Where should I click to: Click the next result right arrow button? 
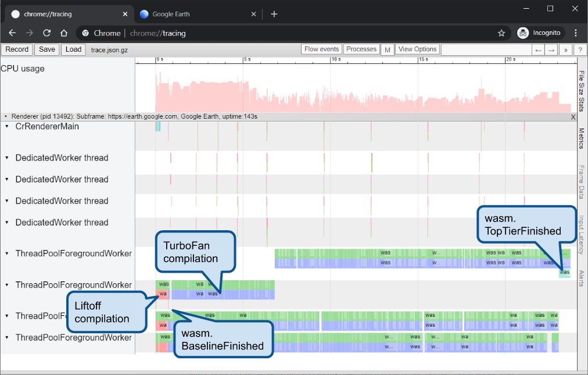pos(551,50)
